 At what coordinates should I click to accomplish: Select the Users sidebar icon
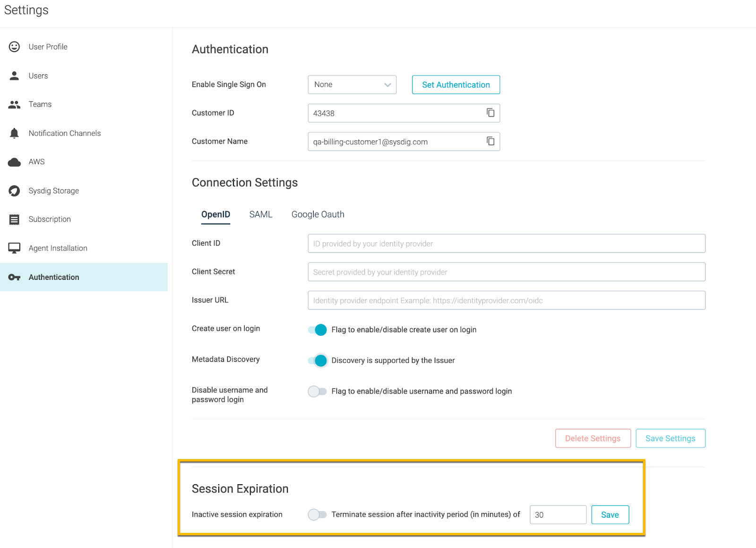click(x=14, y=75)
